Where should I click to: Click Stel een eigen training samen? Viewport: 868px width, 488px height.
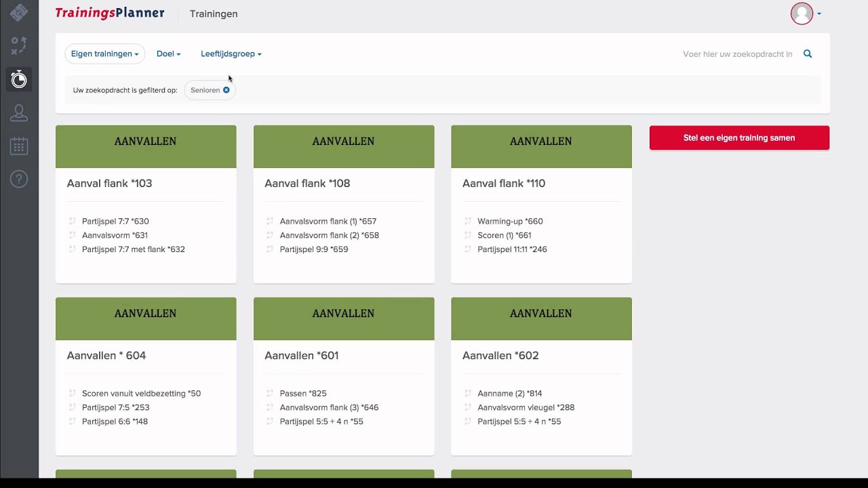(x=739, y=138)
